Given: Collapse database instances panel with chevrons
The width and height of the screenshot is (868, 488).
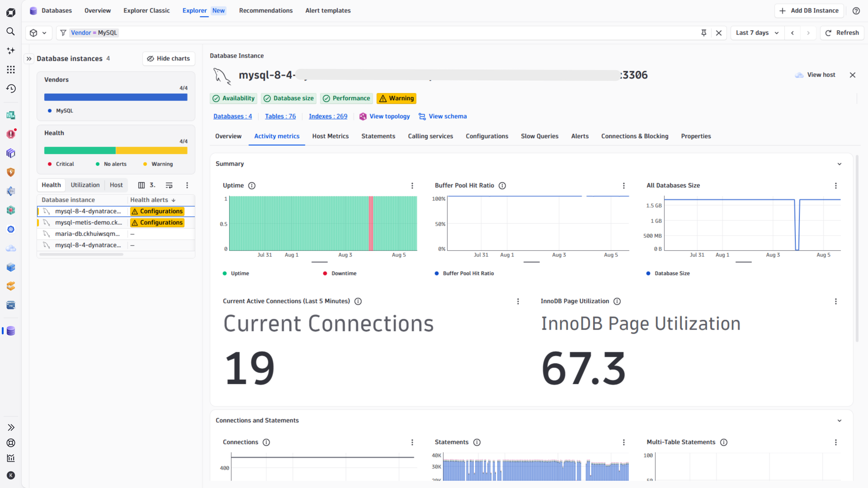Looking at the screenshot, I should 29,59.
